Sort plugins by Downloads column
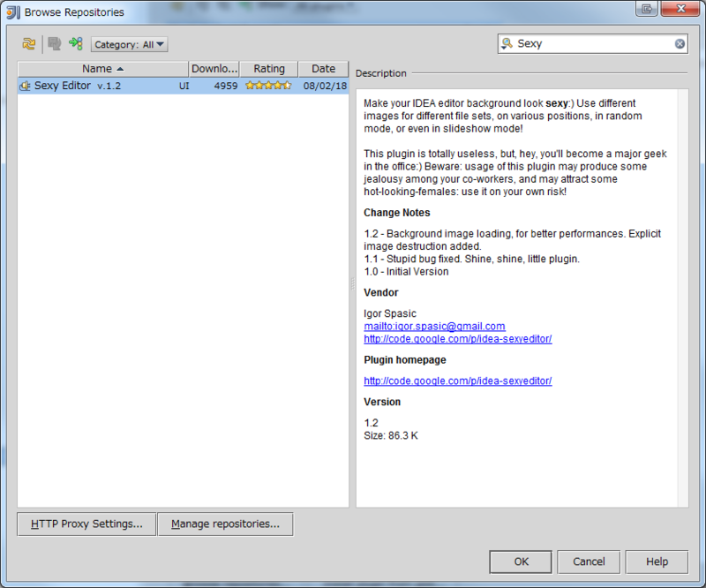The height and width of the screenshot is (588, 706). pos(214,69)
